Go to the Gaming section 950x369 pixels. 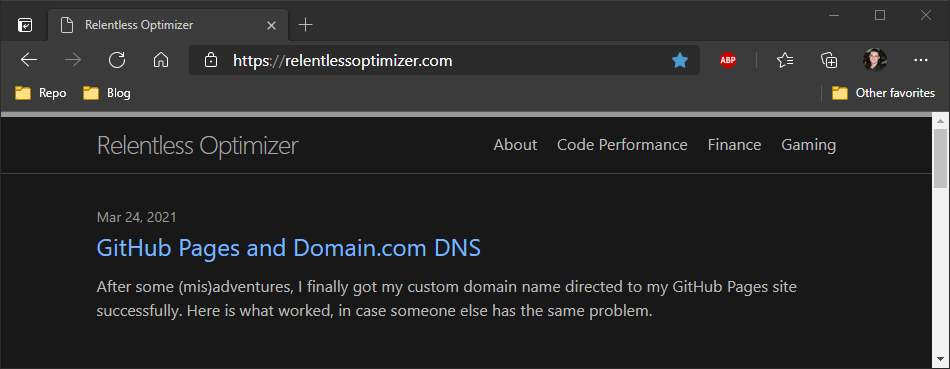click(x=808, y=145)
